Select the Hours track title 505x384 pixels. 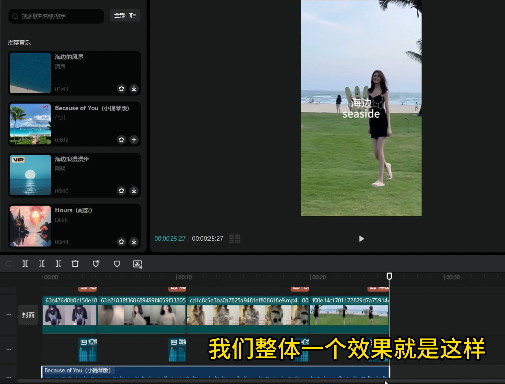[x=73, y=210]
